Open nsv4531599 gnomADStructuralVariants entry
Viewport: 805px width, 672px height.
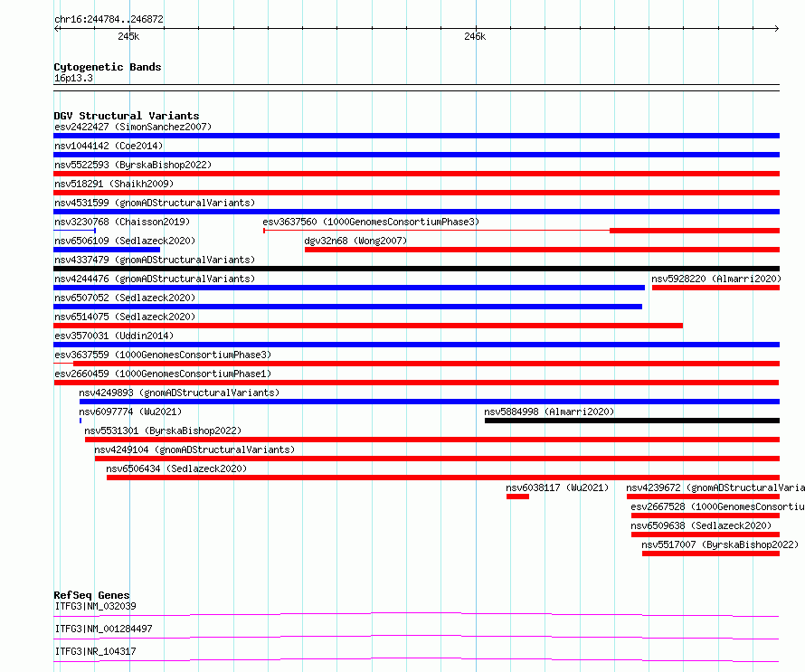(x=155, y=203)
